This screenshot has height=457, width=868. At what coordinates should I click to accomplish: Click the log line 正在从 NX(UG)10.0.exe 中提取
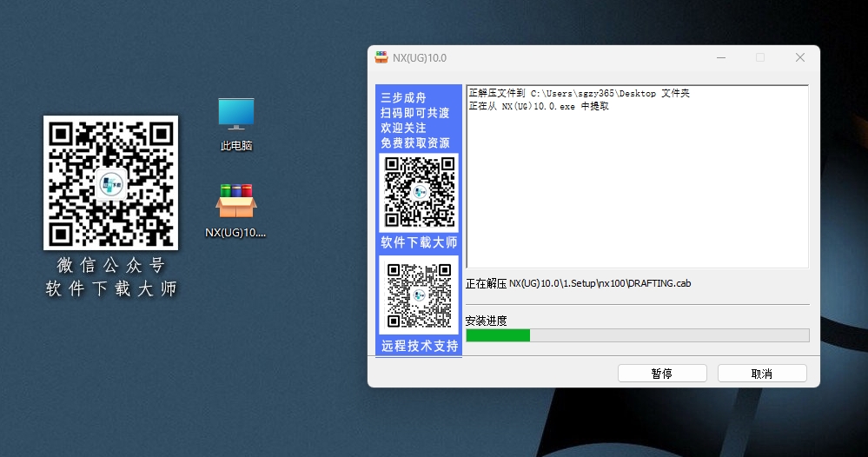[x=539, y=106]
